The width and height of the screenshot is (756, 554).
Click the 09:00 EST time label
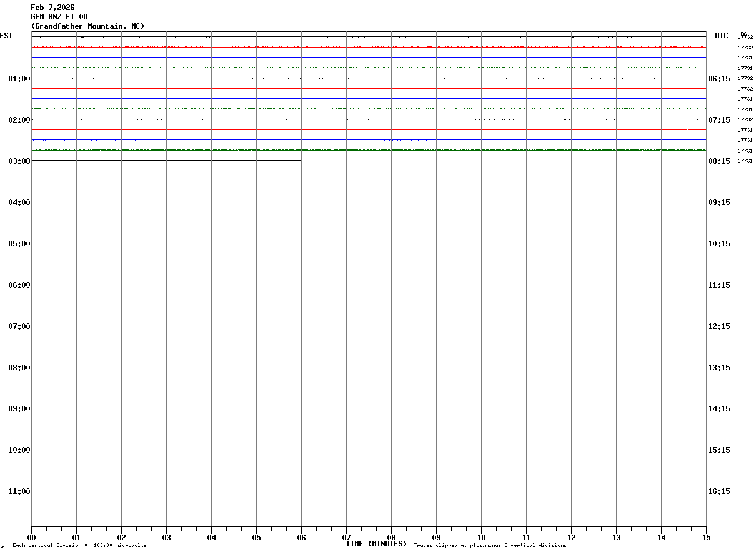(x=19, y=408)
